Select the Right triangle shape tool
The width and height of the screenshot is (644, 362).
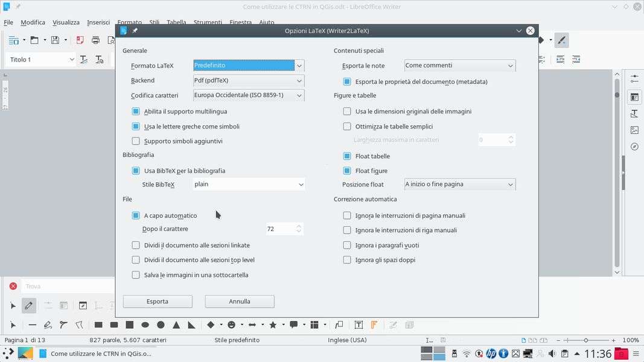coord(192,325)
